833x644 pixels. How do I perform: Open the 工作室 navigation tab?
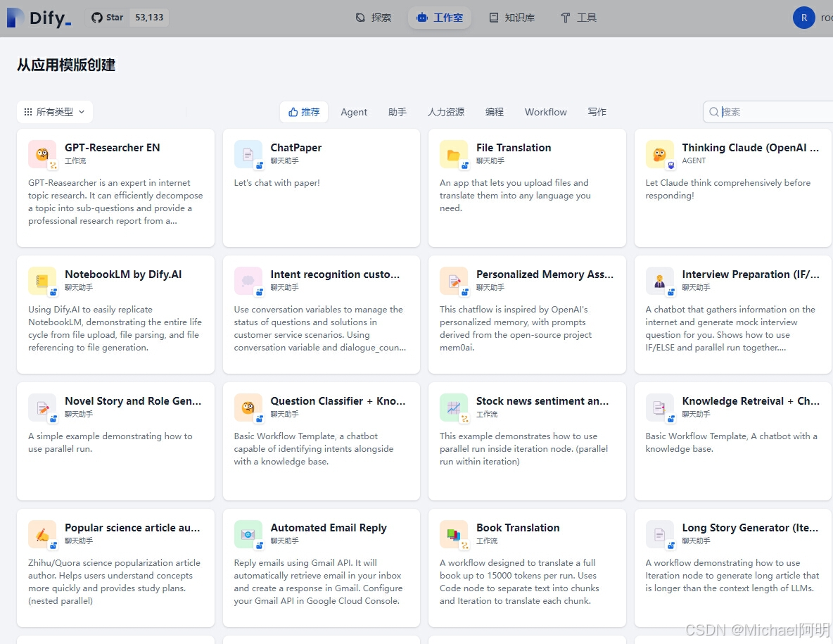pyautogui.click(x=439, y=18)
